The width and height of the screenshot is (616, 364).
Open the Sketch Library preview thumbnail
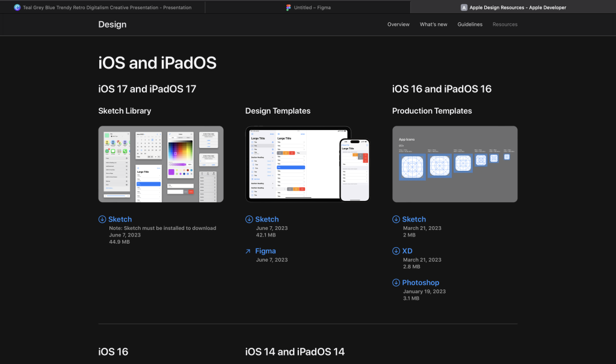[x=161, y=164]
